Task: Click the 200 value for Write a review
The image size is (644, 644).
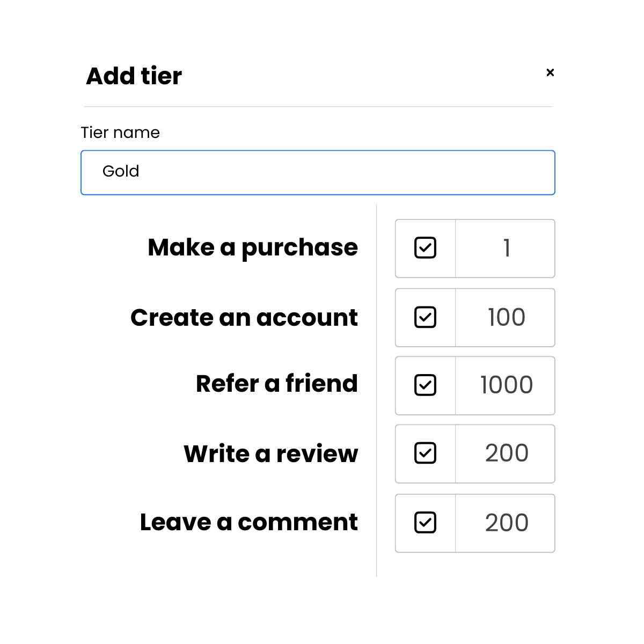Action: 505,453
